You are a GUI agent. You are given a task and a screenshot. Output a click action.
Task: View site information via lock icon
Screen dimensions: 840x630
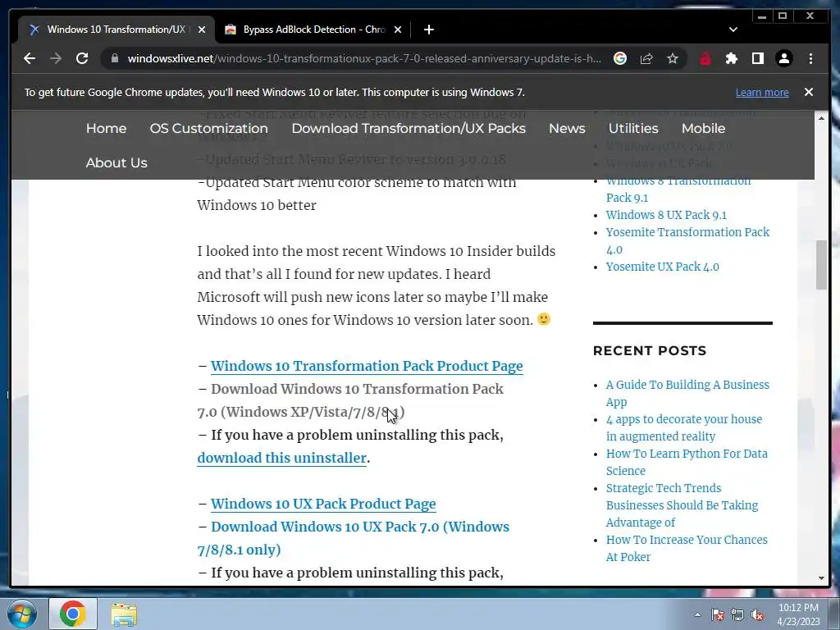click(x=114, y=58)
